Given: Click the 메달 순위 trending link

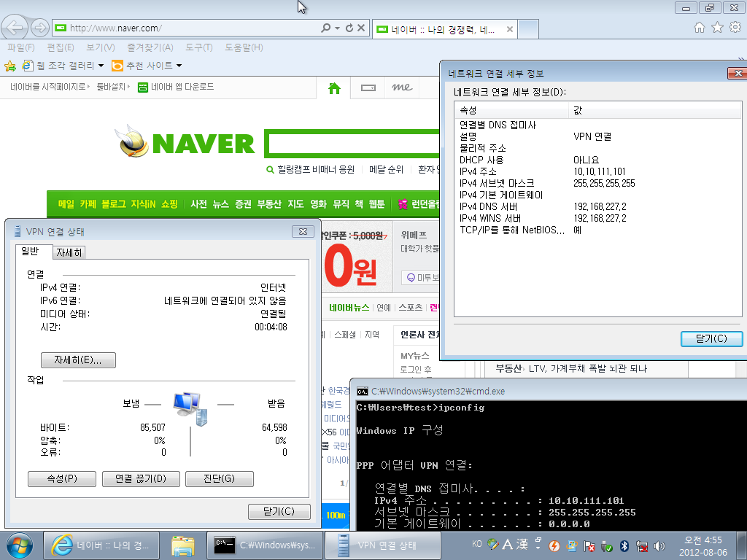Looking at the screenshot, I should [387, 169].
